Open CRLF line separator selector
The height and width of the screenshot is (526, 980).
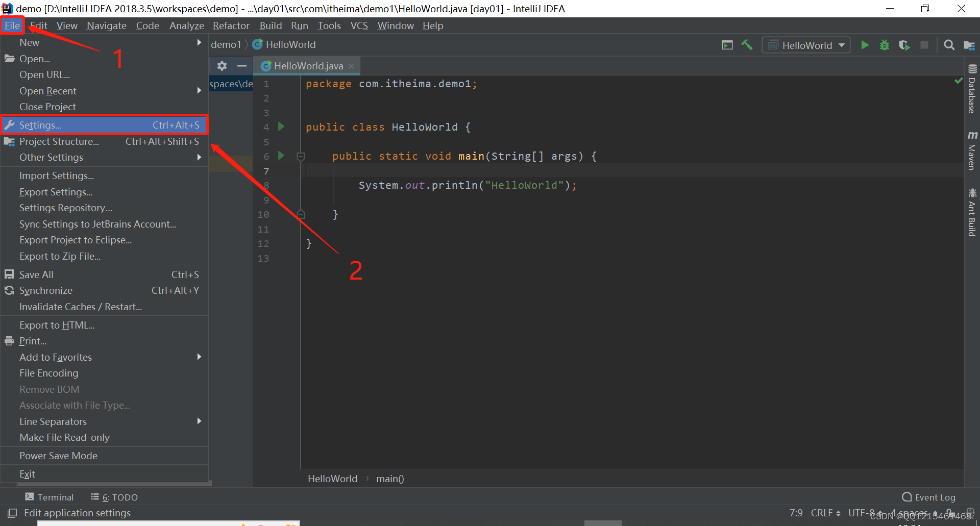[825, 513]
